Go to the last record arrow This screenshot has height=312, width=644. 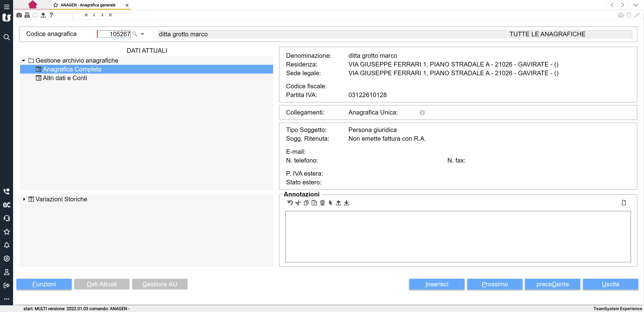pos(110,15)
